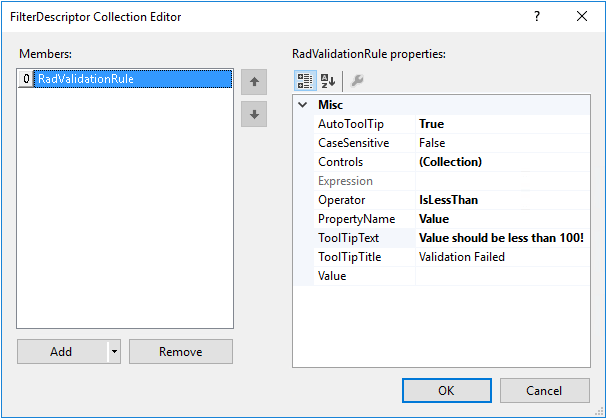The image size is (607, 419).
Task: Open the Property Pages wrench icon
Action: coord(356,81)
